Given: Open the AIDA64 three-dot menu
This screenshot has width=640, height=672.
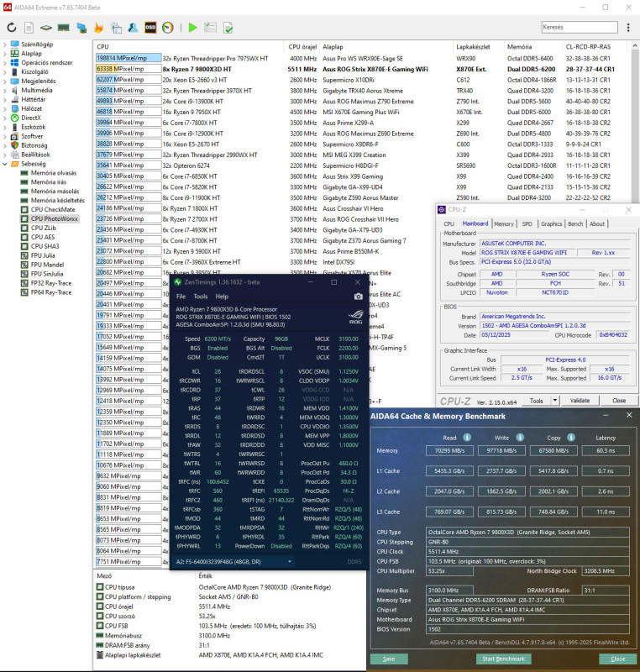Looking at the screenshot, I should (628, 28).
